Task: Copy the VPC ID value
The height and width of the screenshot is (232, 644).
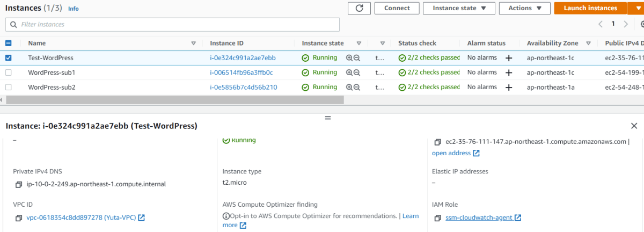Action: click(x=19, y=218)
